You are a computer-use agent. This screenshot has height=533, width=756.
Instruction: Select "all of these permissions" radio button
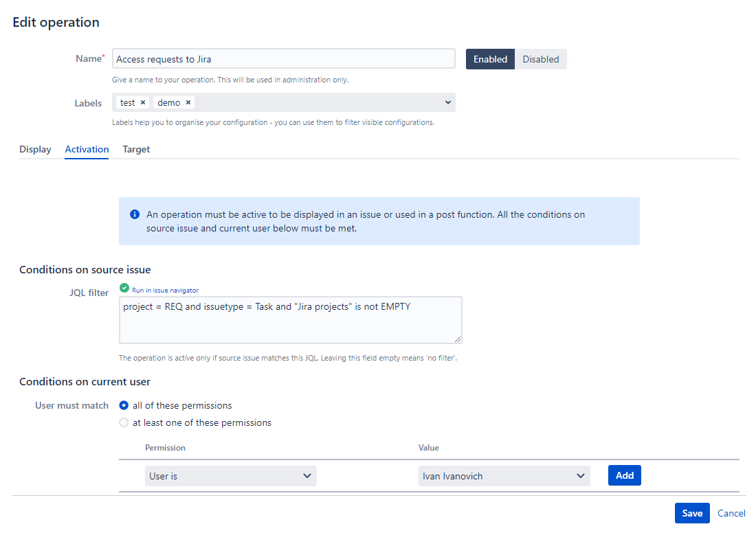point(124,405)
